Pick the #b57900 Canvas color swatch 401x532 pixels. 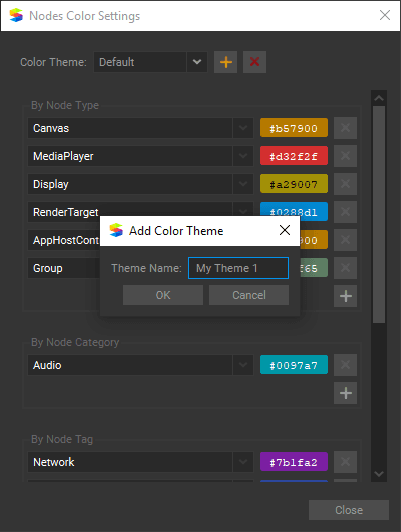coord(294,128)
